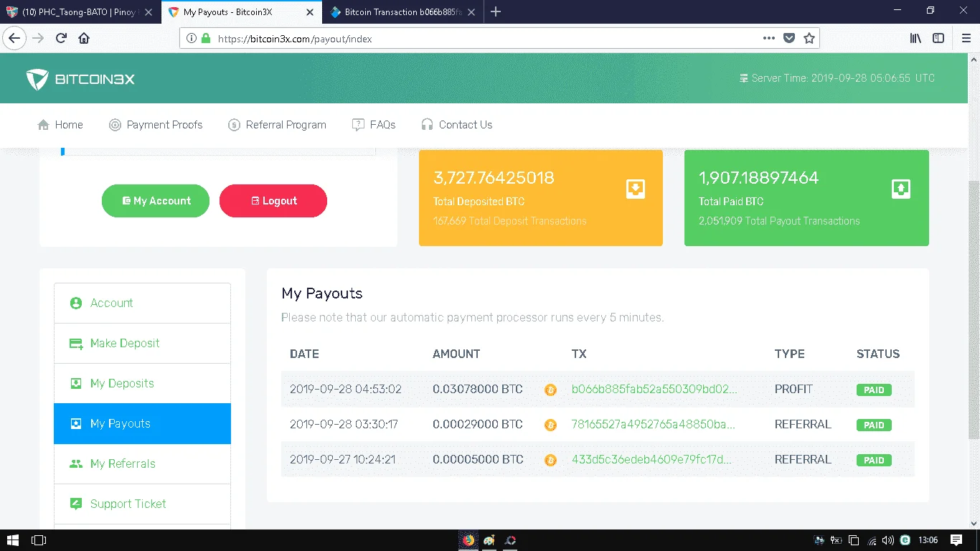Click PAID badge on the 03:30:17 row
The height and width of the screenshot is (551, 980).
[x=874, y=425]
